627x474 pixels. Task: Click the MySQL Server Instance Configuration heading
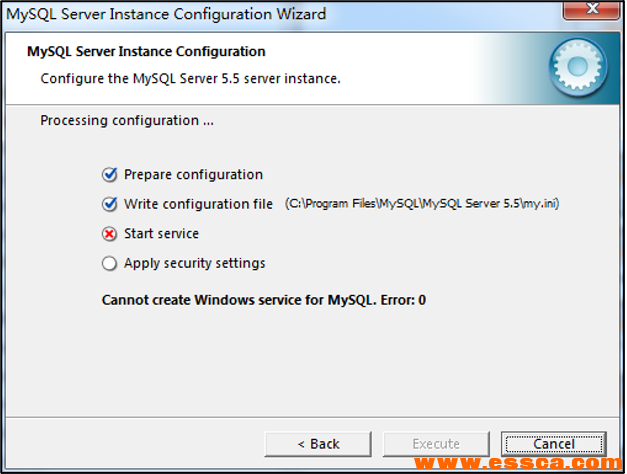(146, 51)
